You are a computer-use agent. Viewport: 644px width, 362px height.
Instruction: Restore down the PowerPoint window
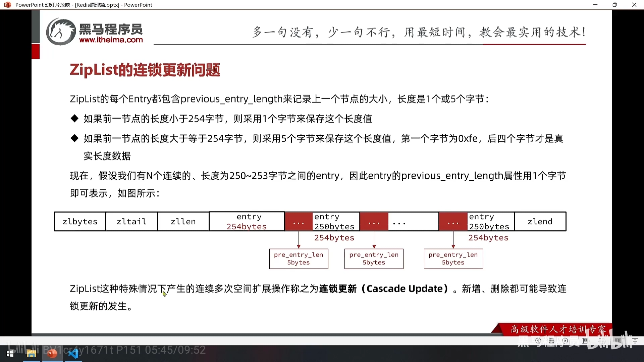615,5
